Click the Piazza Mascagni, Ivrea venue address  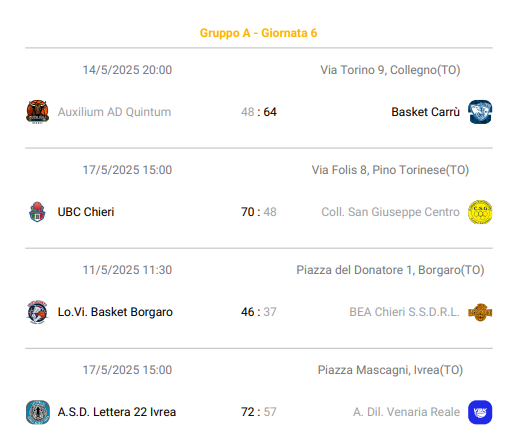[390, 370]
